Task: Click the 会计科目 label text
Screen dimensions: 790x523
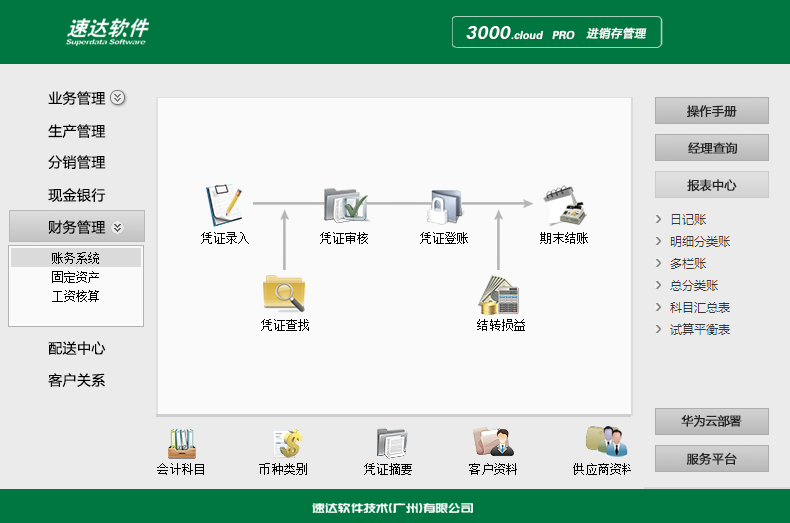Action: (181, 469)
